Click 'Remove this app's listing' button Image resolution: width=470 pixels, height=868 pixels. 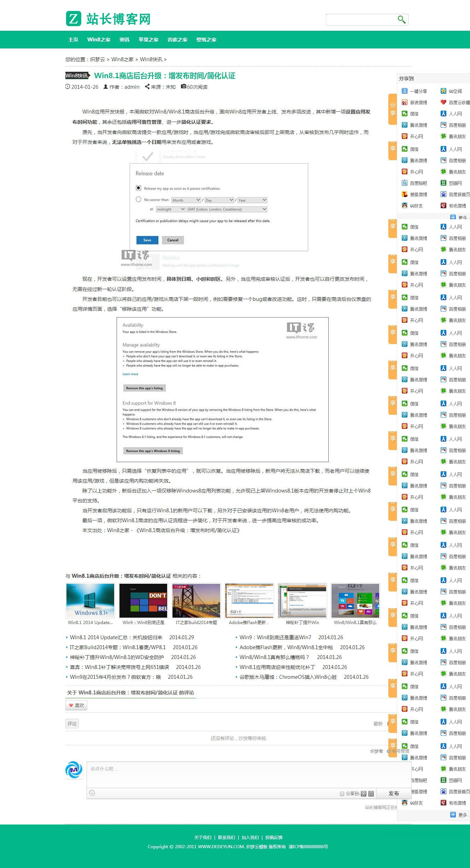(x=145, y=388)
